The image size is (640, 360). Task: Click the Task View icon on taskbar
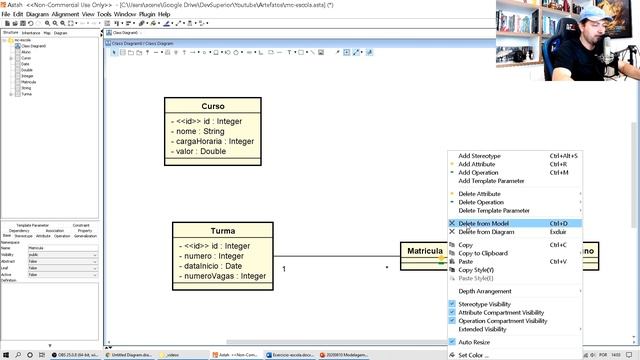[42, 355]
